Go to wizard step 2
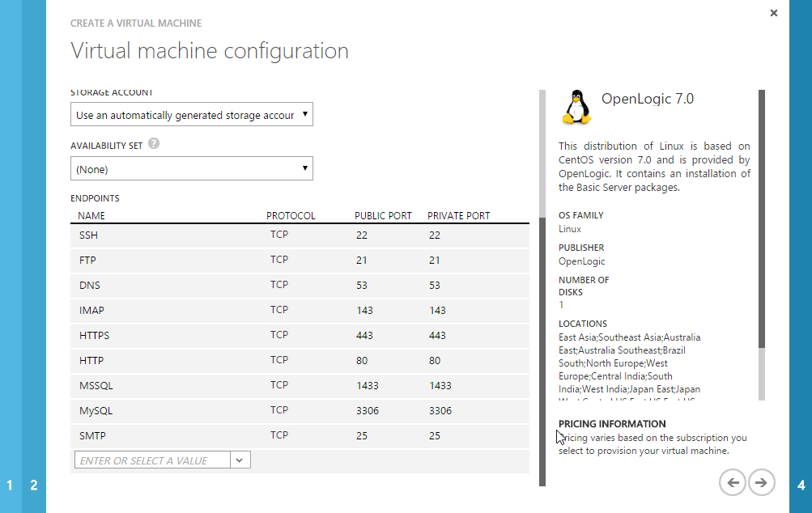812x513 pixels. point(34,485)
